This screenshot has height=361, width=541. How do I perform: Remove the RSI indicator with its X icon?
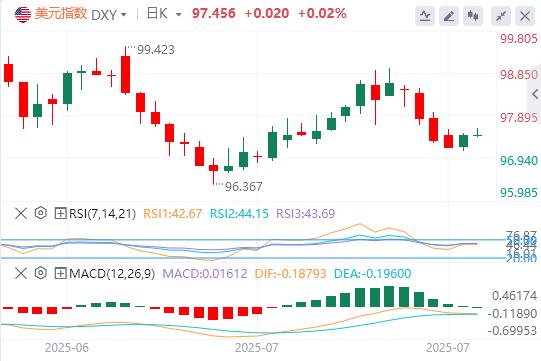click(x=21, y=213)
